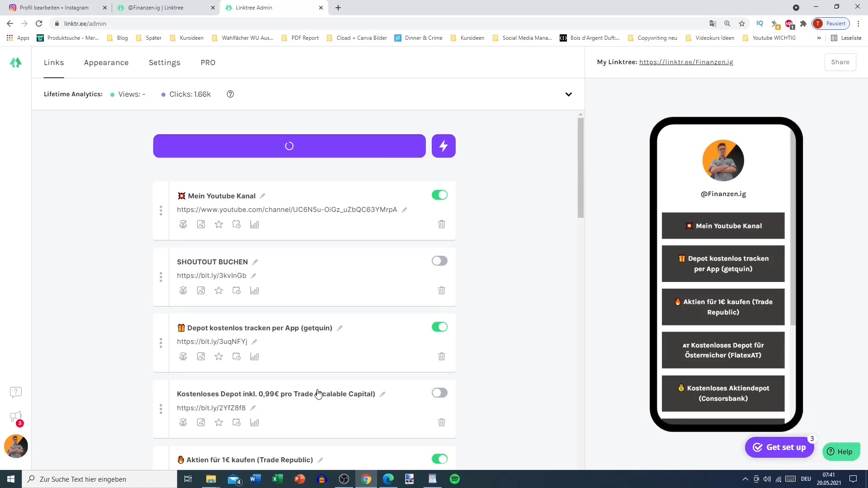Click the links list vertical scrollbar
Screen dimensions: 868x488
(580, 167)
